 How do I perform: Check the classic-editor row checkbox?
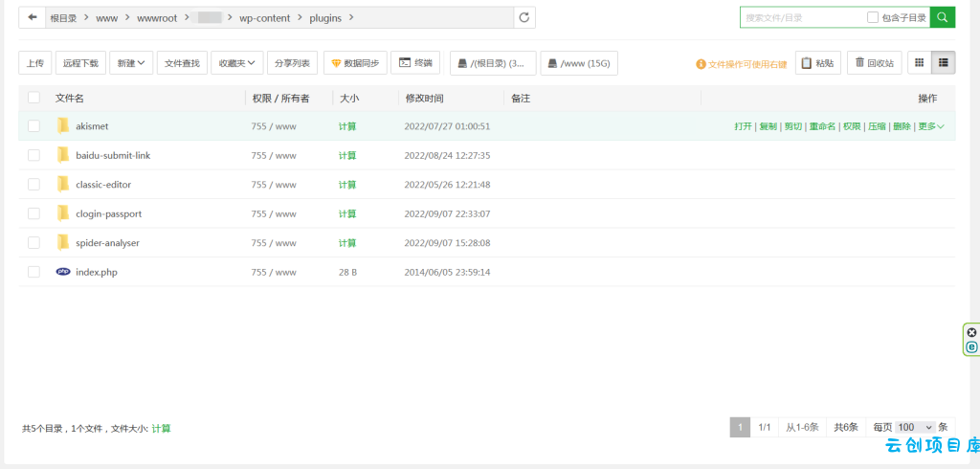[33, 185]
